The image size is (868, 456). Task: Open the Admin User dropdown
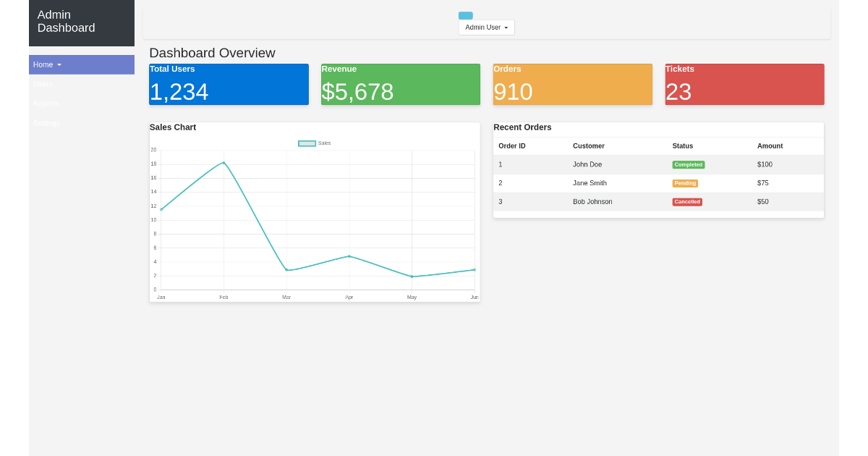486,27
